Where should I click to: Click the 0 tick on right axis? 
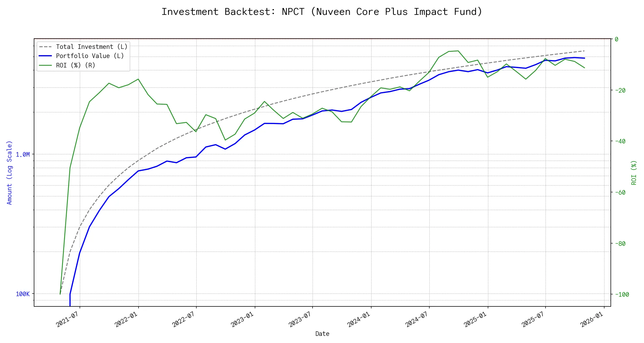(x=617, y=39)
